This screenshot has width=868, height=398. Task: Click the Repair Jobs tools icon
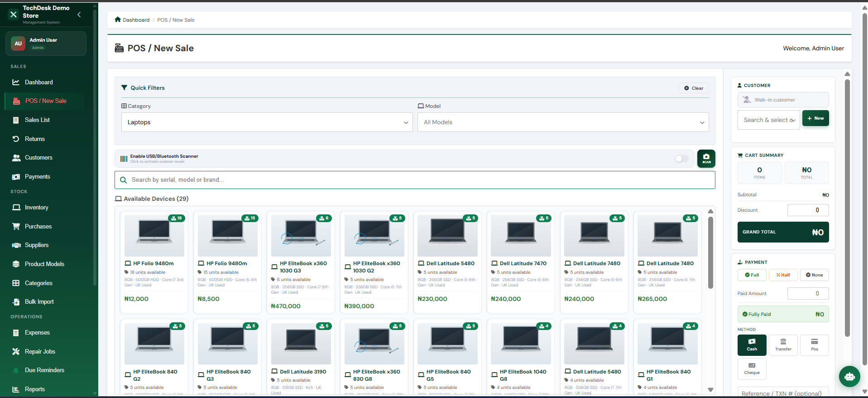pyautogui.click(x=16, y=351)
